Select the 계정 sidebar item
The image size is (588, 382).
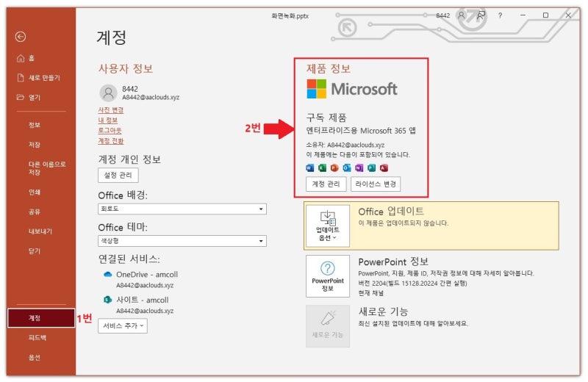41,318
